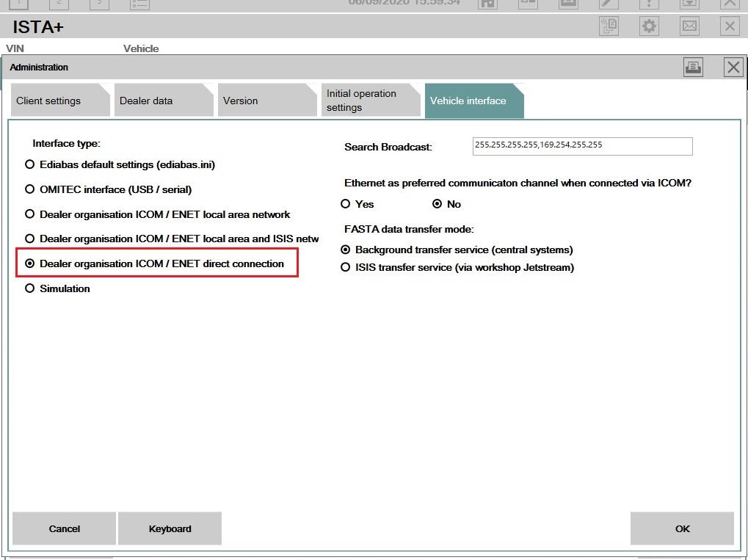Switch to the Client settings tab

(x=60, y=101)
